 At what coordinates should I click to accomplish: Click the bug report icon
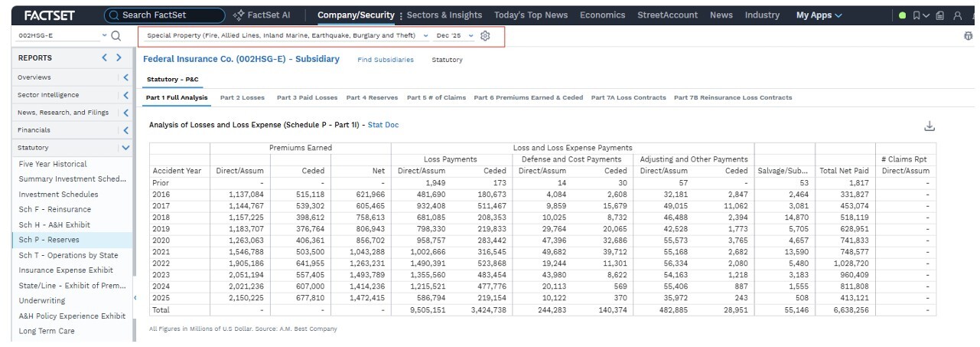(x=969, y=36)
